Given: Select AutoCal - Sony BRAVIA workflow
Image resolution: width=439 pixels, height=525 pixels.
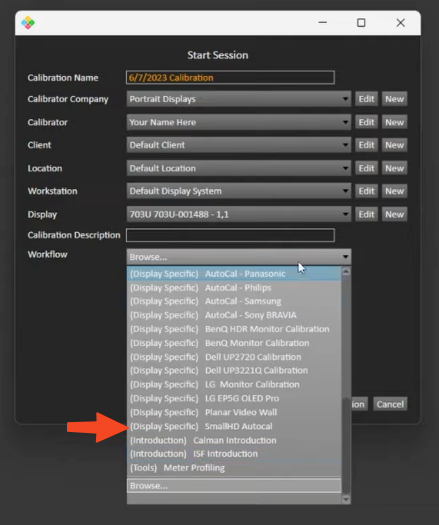Looking at the screenshot, I should 234,315.
